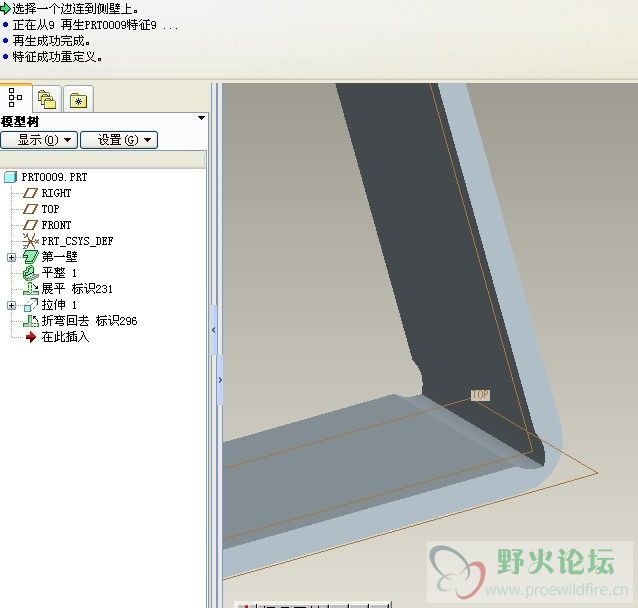The image size is (638, 608).
Task: Select the 折弯回去 标识296 feature
Action: coord(89,321)
